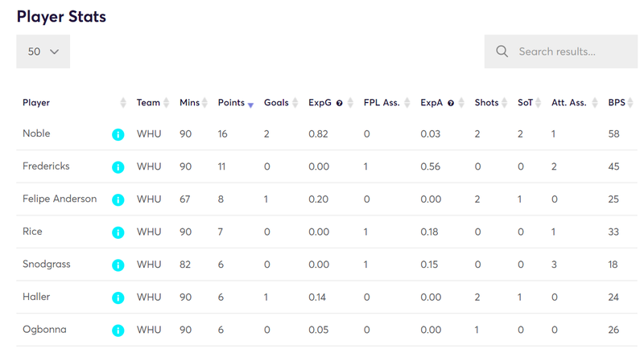Sort the table by Player name
This screenshot has height=349, width=644.
[74, 102]
